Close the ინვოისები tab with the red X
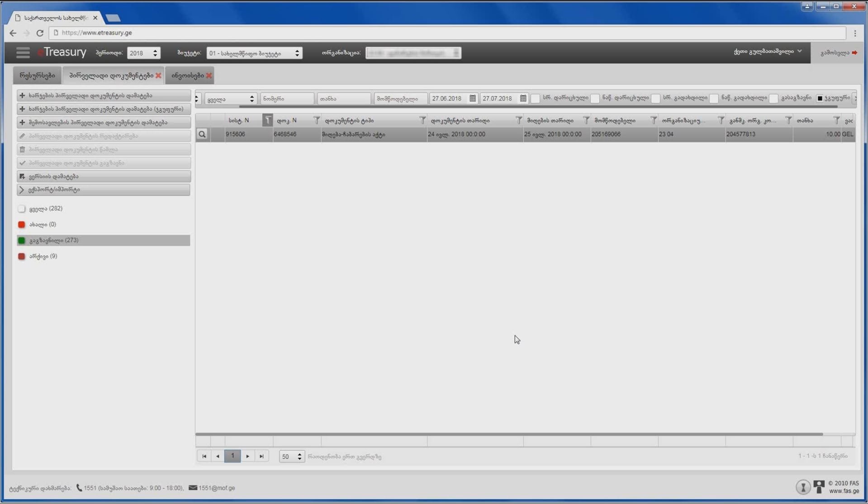The image size is (868, 504). pos(209,76)
